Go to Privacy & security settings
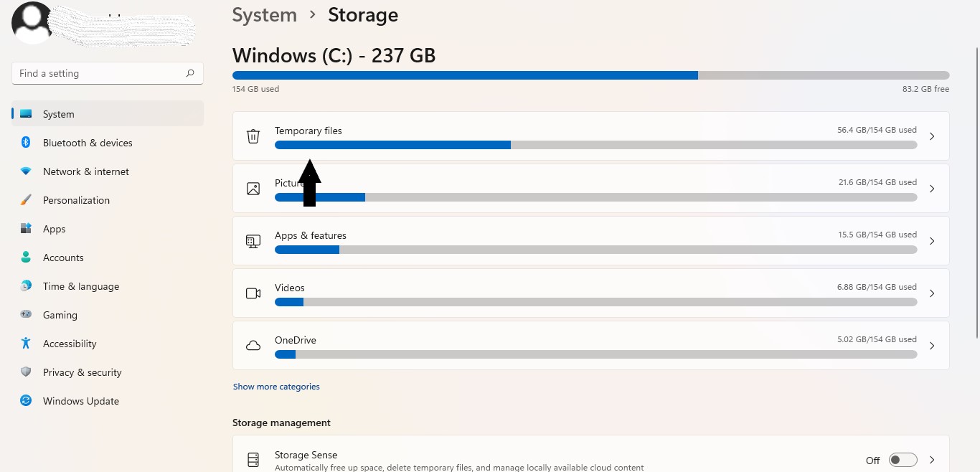980x472 pixels. pyautogui.click(x=82, y=372)
